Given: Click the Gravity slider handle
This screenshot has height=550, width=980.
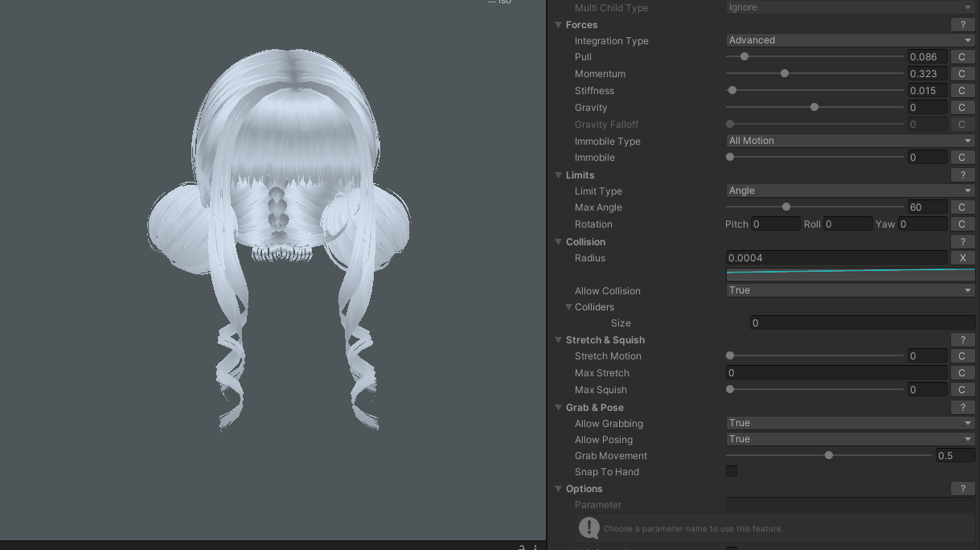Looking at the screenshot, I should coord(814,107).
